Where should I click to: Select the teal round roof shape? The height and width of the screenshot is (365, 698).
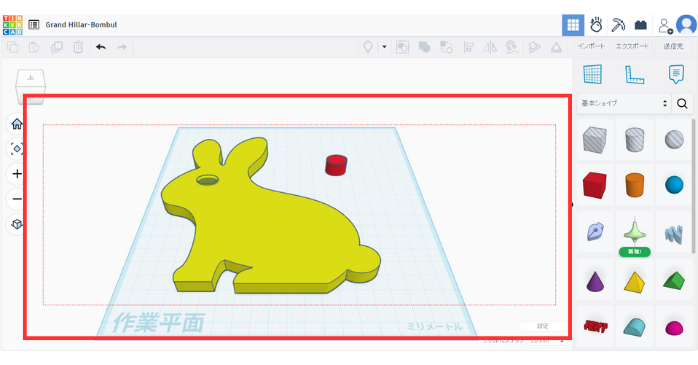(634, 327)
